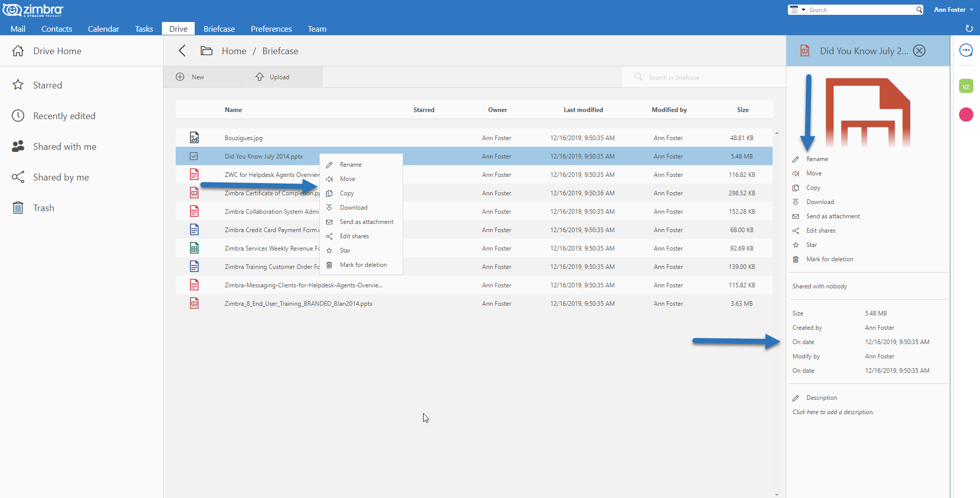The width and height of the screenshot is (980, 498).
Task: Sort by the Last modified column header
Action: (583, 110)
